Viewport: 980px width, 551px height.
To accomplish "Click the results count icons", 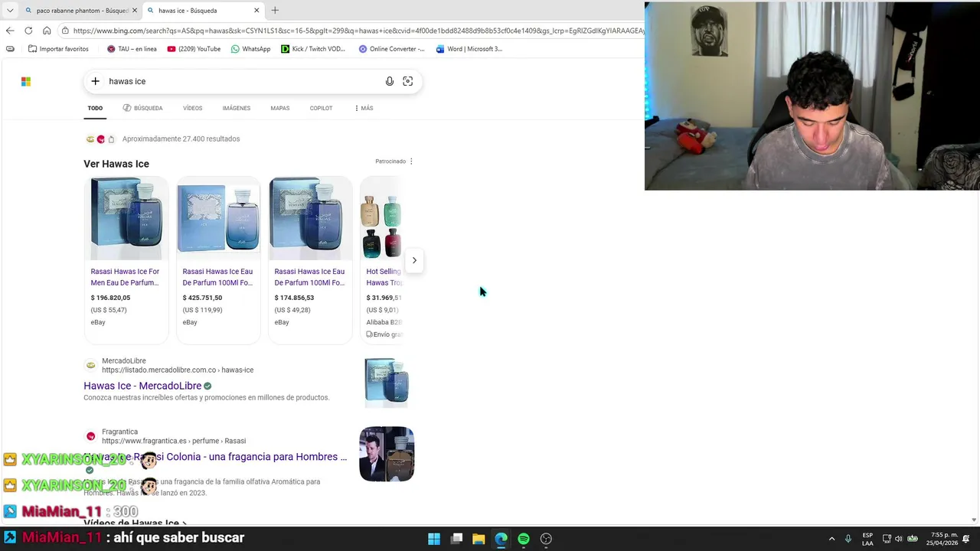I will click(x=100, y=139).
